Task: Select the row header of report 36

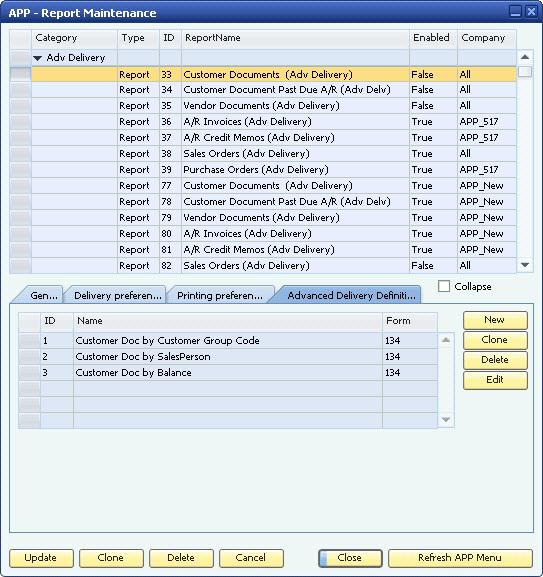Action: pyautogui.click(x=20, y=121)
